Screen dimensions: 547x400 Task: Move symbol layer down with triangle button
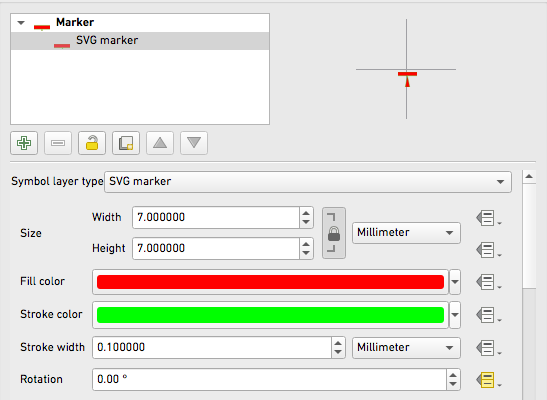pos(194,143)
